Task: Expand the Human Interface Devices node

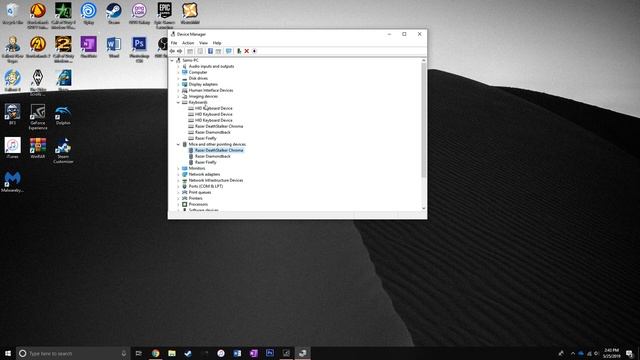Action: tap(178, 90)
